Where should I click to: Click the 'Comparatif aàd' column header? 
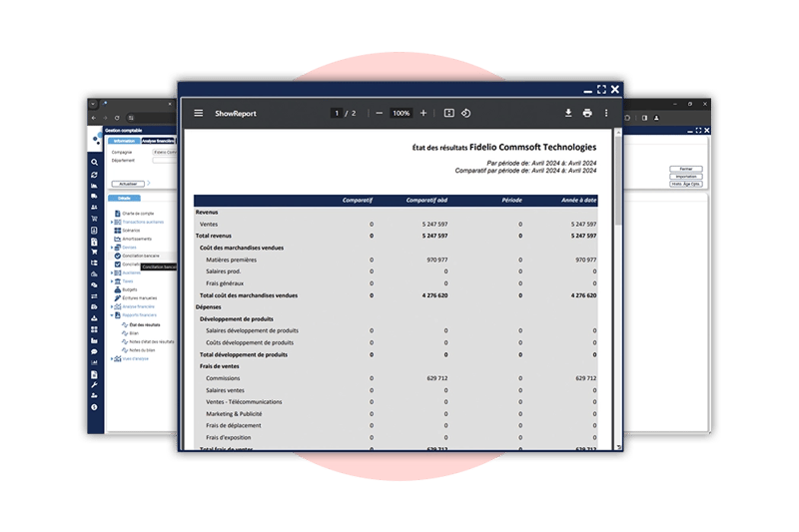[426, 200]
